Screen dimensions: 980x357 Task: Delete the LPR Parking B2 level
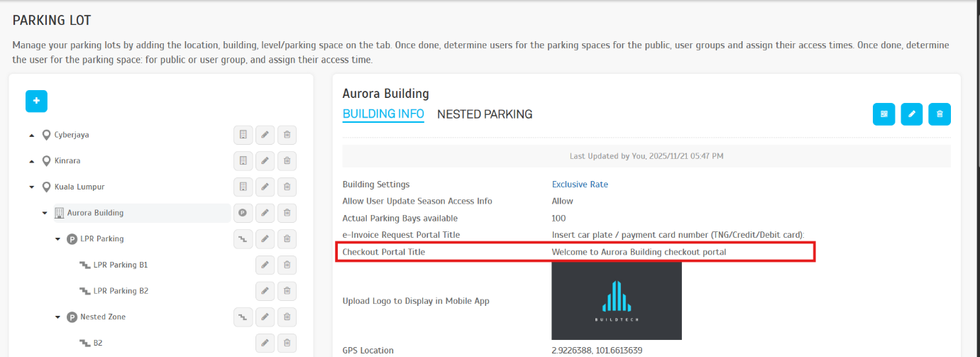click(x=287, y=291)
